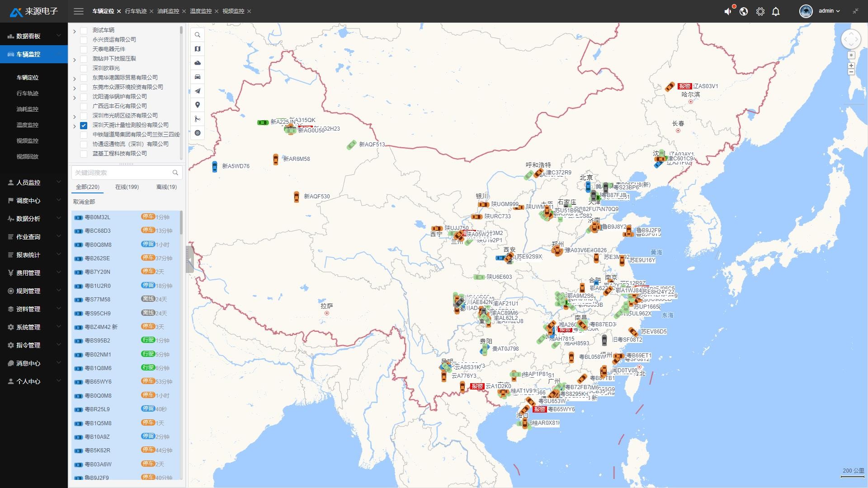Check the 测试车辆 checkbox
Viewport: 868px width, 488px height.
[x=84, y=30]
